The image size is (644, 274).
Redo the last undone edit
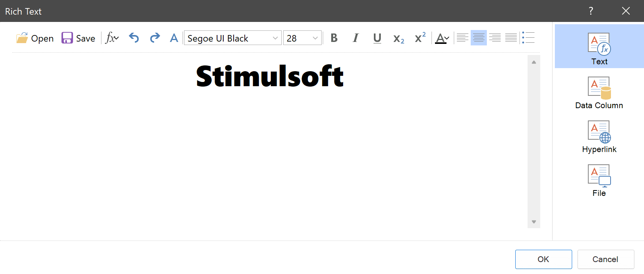coord(155,38)
